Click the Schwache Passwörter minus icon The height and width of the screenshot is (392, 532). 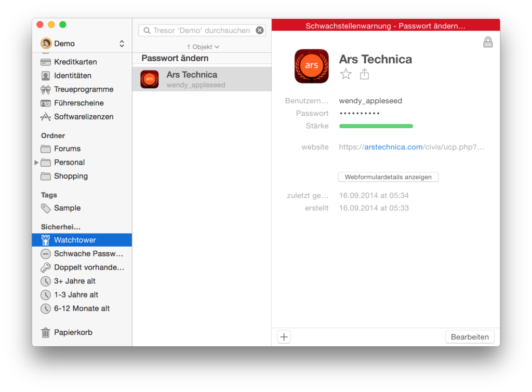(x=46, y=254)
